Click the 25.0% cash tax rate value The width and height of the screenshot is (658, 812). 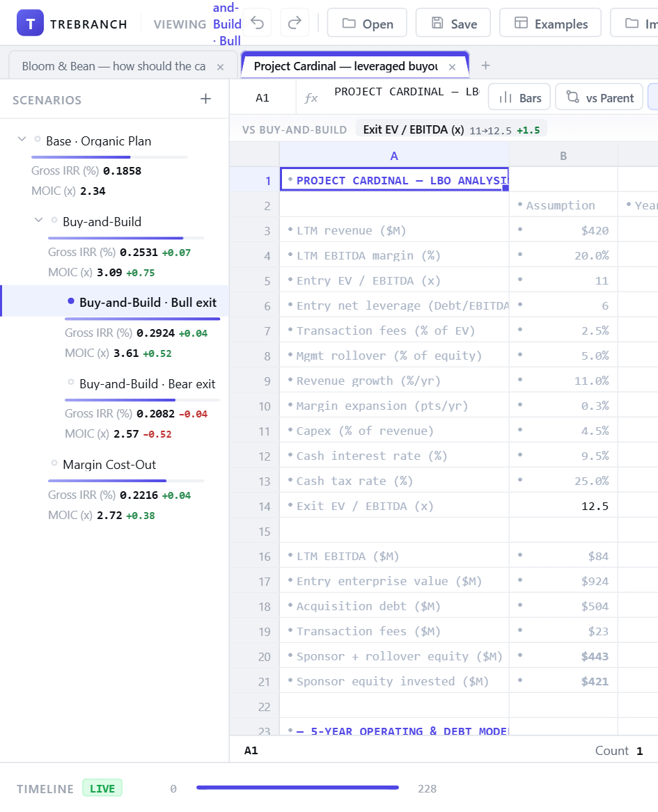pos(563,481)
